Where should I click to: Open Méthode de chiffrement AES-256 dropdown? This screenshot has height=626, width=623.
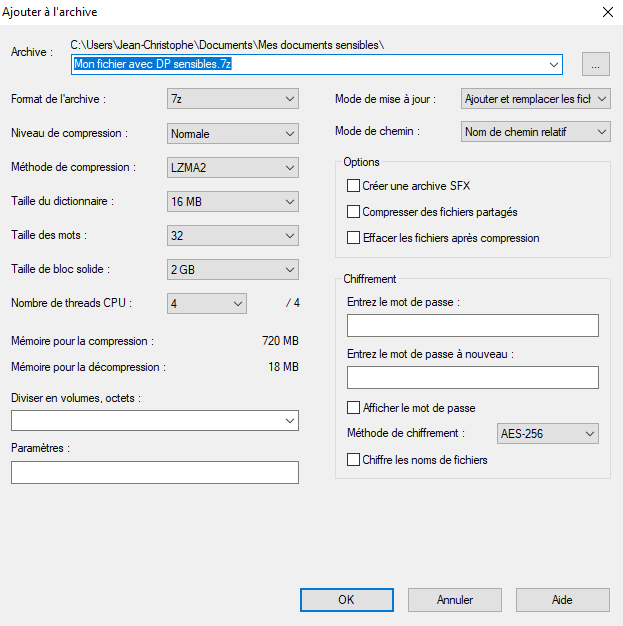click(x=548, y=434)
